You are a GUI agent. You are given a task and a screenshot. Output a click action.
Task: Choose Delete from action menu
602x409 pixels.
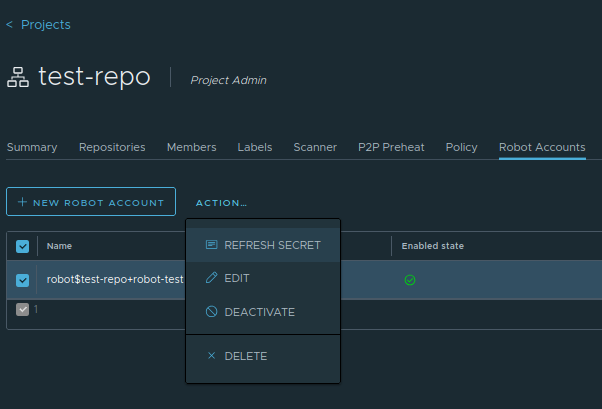pyautogui.click(x=263, y=356)
